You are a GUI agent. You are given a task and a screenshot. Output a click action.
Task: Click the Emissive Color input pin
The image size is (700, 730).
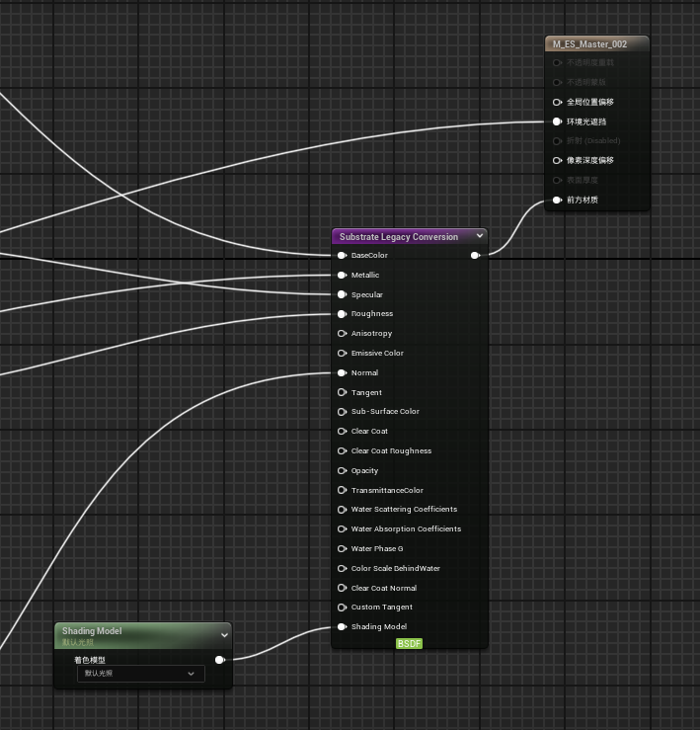[x=342, y=354]
